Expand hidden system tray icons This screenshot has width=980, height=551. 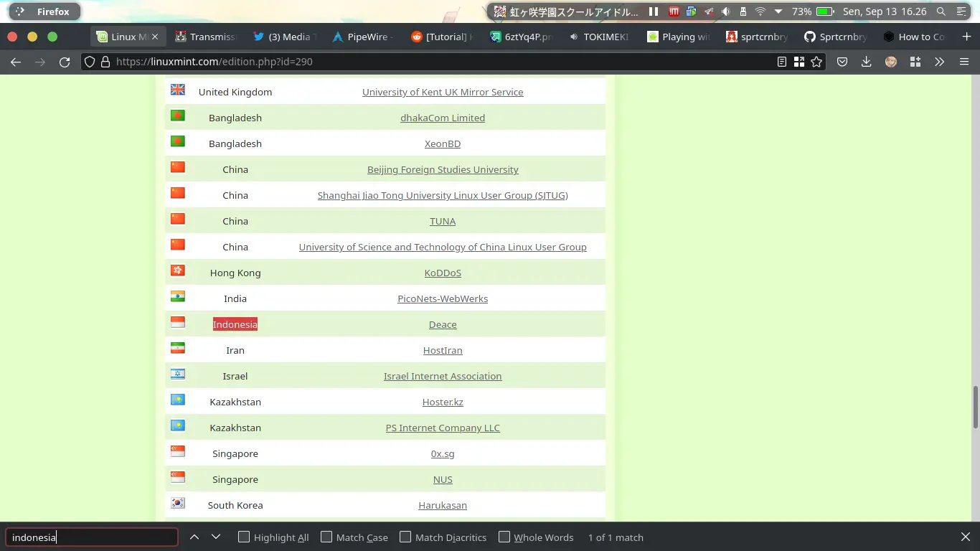(x=778, y=11)
